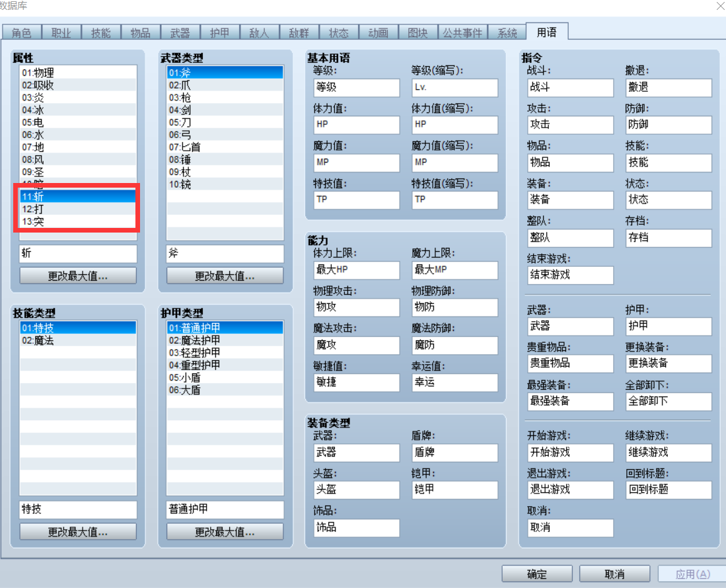Click the 战斗 command field

click(x=571, y=87)
